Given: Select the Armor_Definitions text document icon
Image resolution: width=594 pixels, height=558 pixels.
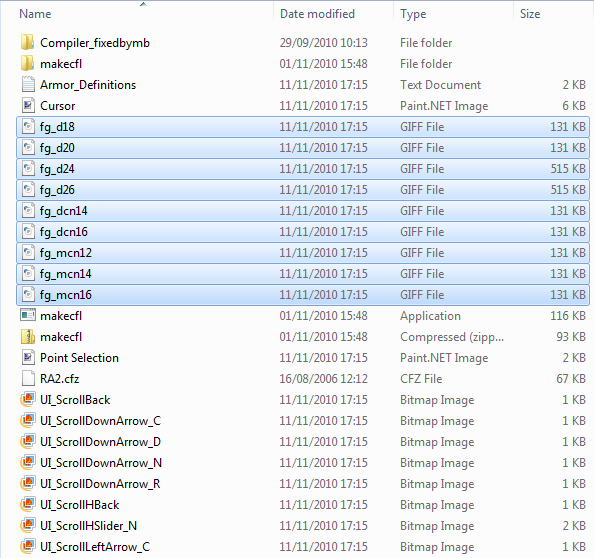Looking at the screenshot, I should point(28,84).
